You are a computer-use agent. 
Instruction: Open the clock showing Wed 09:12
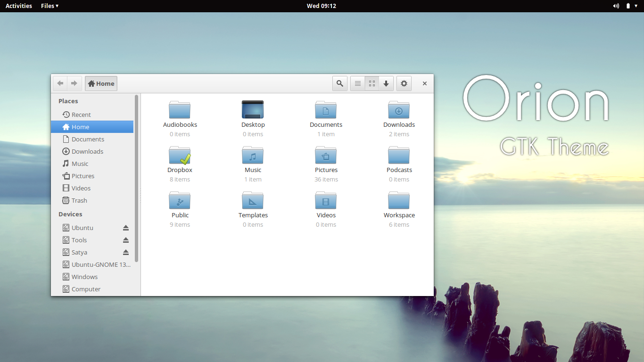click(x=322, y=6)
